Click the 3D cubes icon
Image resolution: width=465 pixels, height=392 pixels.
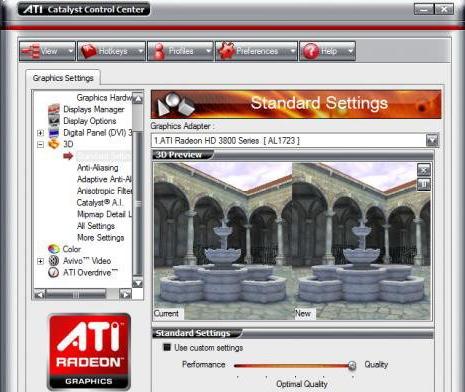coord(54,144)
